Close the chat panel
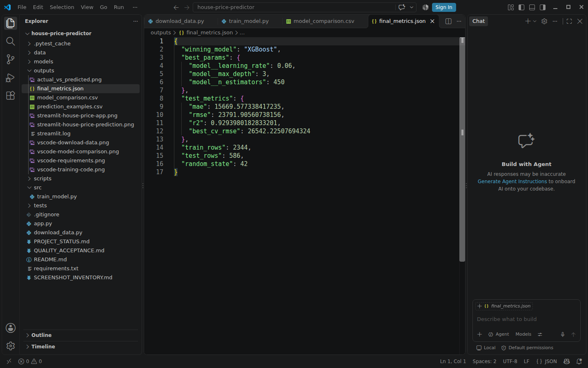The height and width of the screenshot is (368, 588). 580,21
